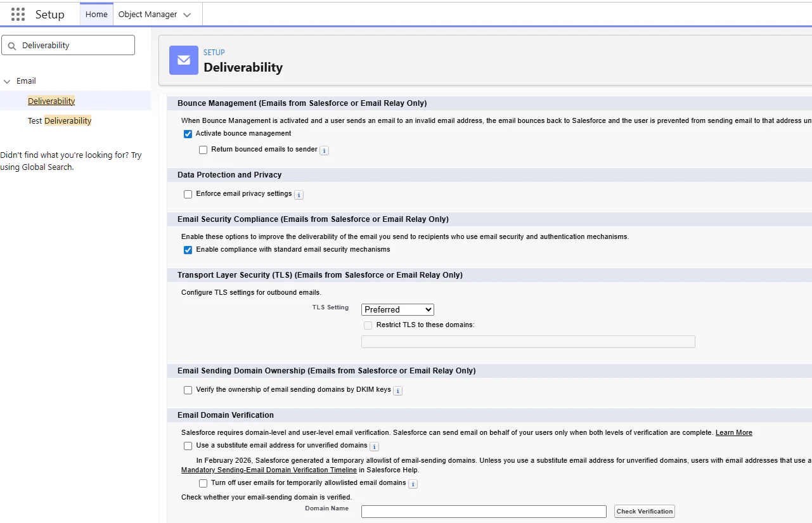
Task: Open the Object Manager tab
Action: [x=148, y=15]
